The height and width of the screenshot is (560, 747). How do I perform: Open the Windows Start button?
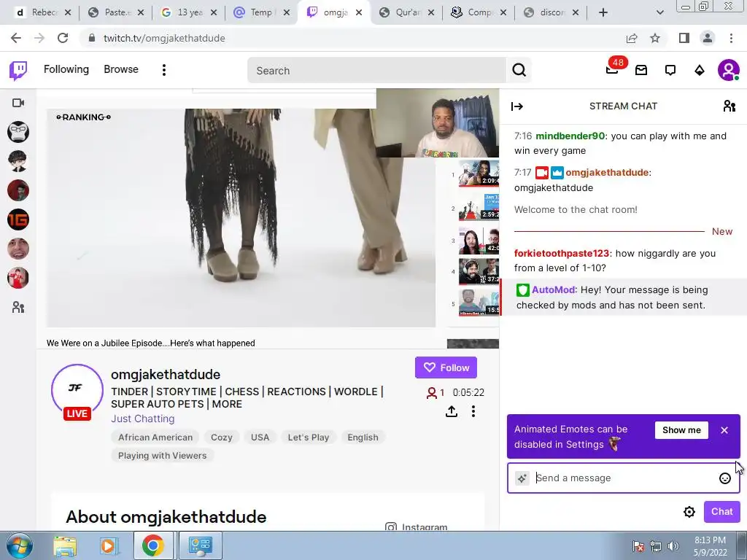18,545
